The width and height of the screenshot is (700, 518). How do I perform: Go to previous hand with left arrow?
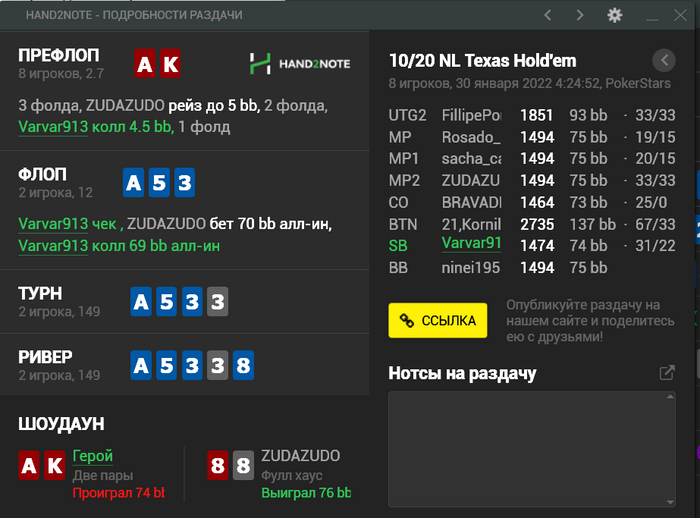[x=548, y=15]
